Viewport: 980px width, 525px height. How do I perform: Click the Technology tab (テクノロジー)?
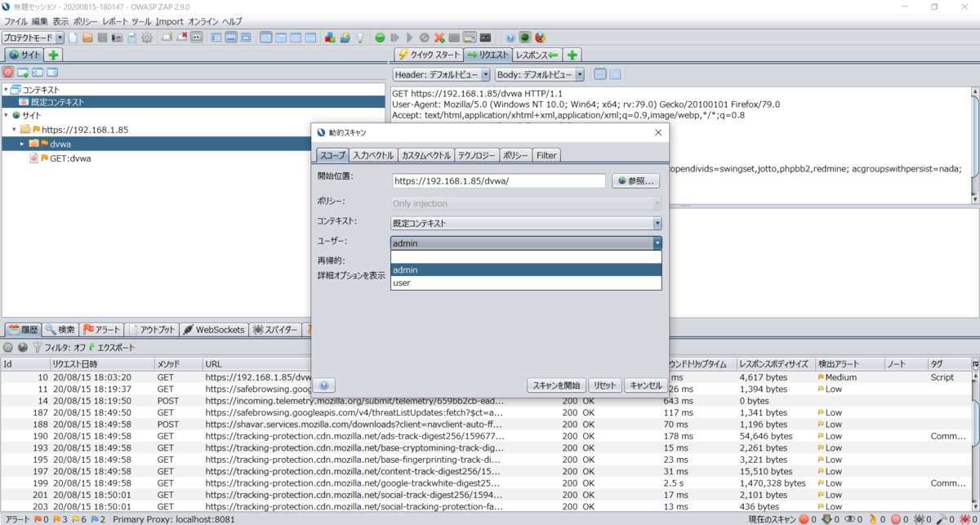tap(477, 155)
